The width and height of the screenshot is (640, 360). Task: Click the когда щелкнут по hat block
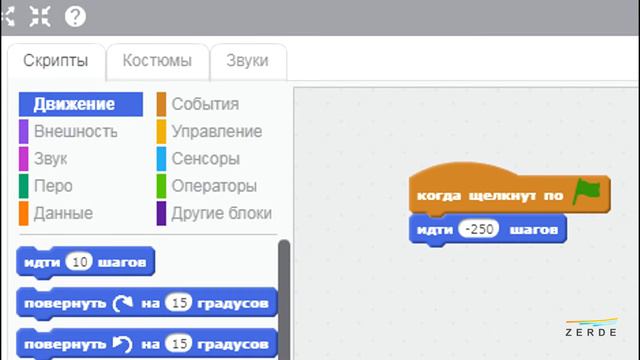coord(510,190)
